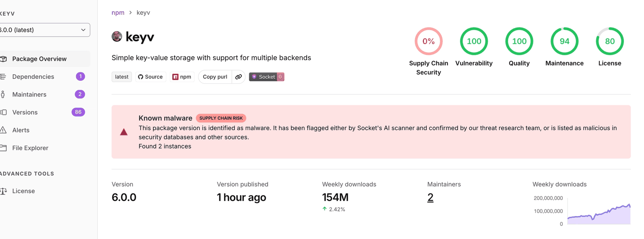Click the Supply Chain Security score circle

click(429, 41)
